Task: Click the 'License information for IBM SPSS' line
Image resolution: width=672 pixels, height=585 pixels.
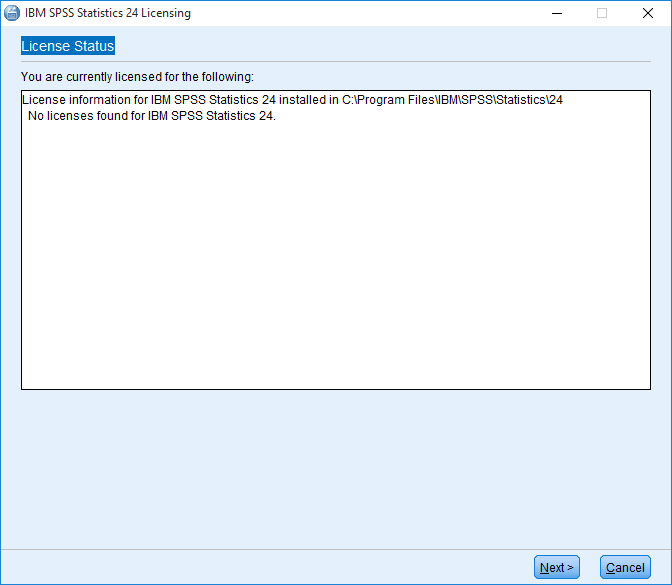Action: coord(292,100)
